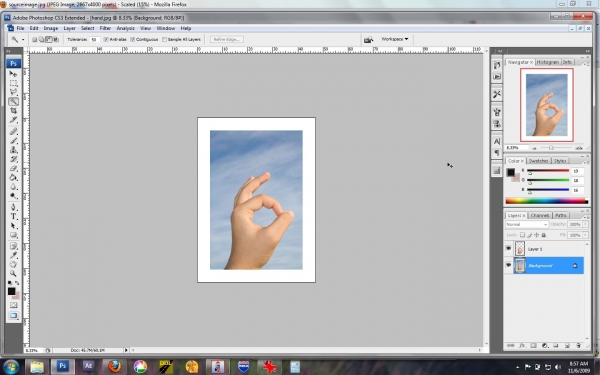Viewport: 600px width, 375px height.
Task: Select the Dodge tool
Action: click(x=13, y=196)
